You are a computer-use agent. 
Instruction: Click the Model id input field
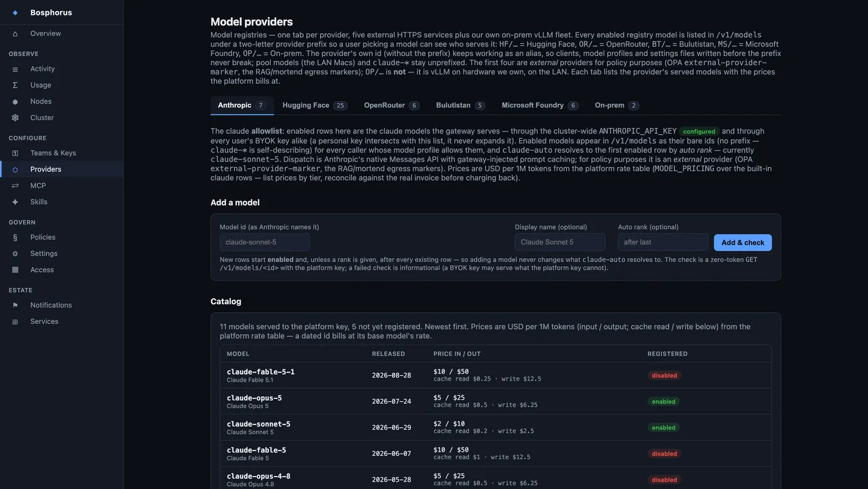265,242
